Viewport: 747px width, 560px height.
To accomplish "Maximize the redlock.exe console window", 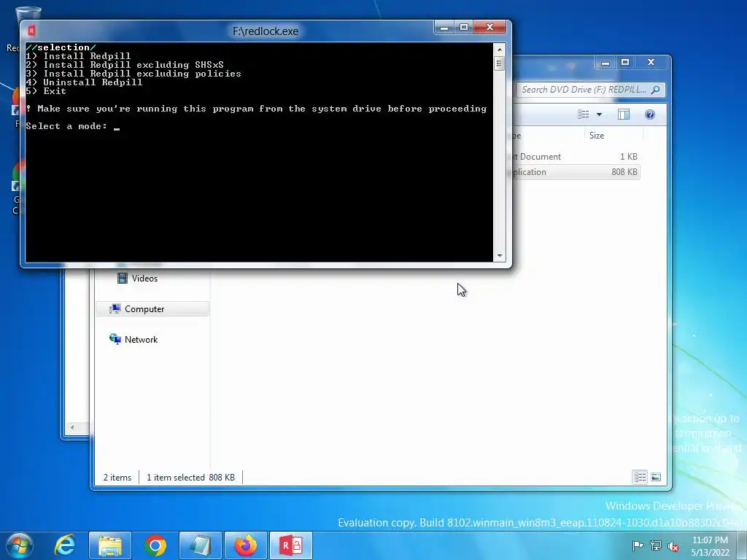I will 463,28.
